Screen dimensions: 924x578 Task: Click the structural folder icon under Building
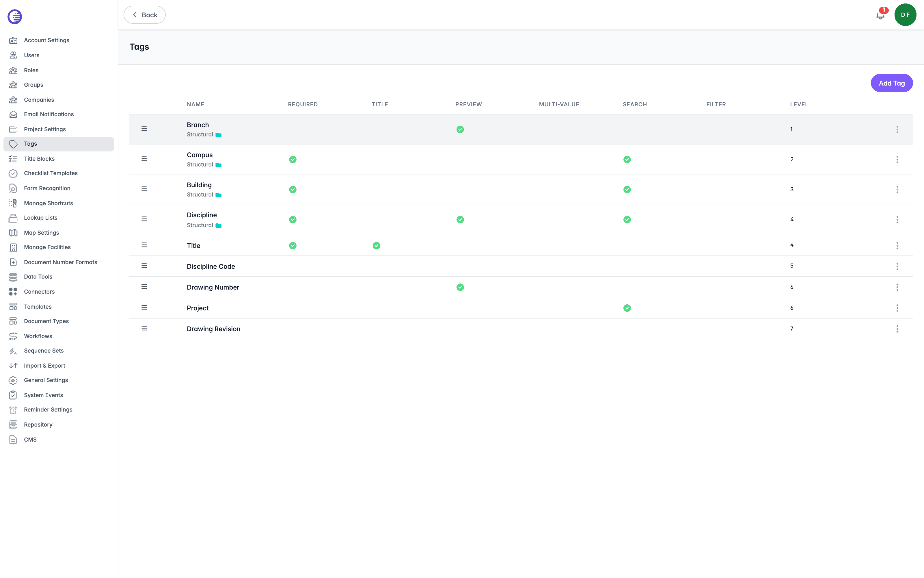pos(218,195)
